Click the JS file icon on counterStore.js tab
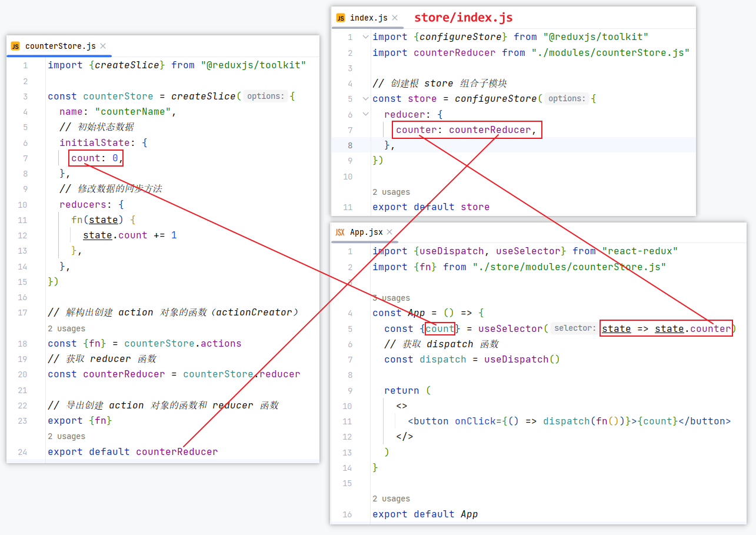The height and width of the screenshot is (535, 756). [15, 46]
